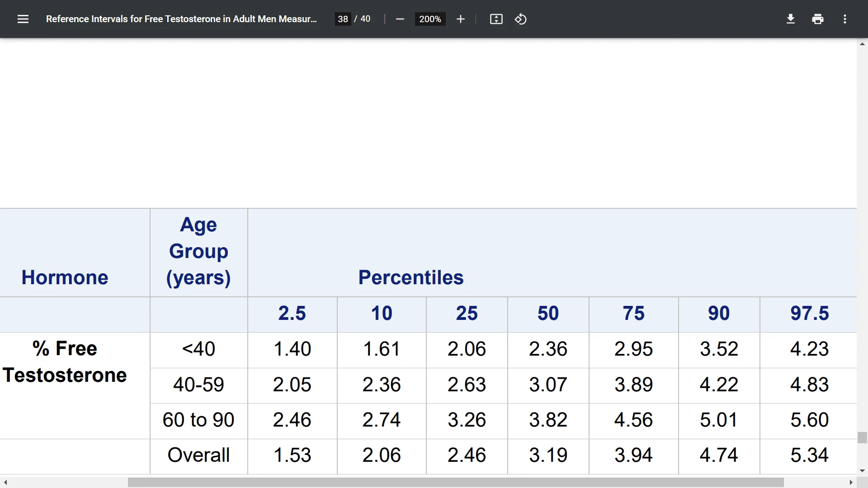Click the scroll-down arrow on the vertical scrollbar
The image size is (868, 488).
coord(862,471)
